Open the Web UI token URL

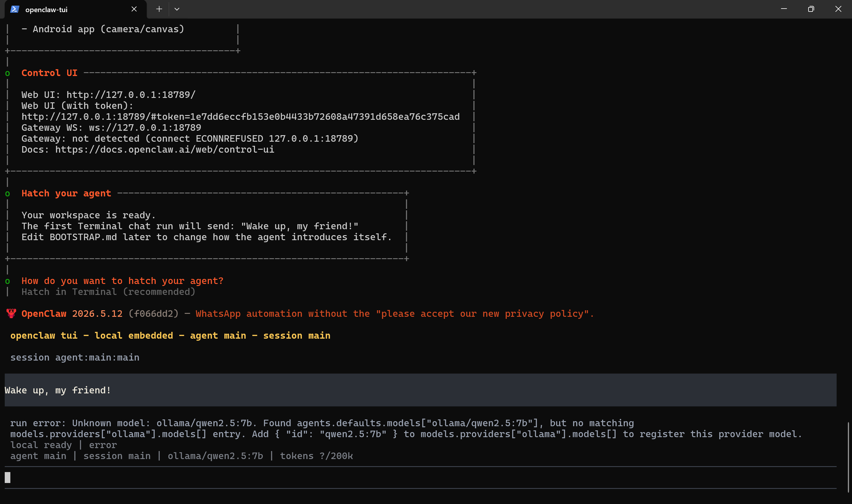241,117
